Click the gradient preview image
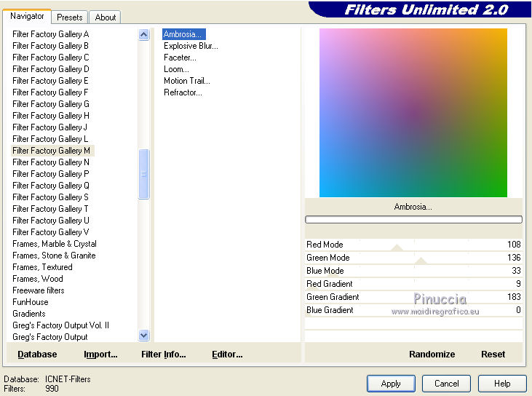 pos(413,113)
